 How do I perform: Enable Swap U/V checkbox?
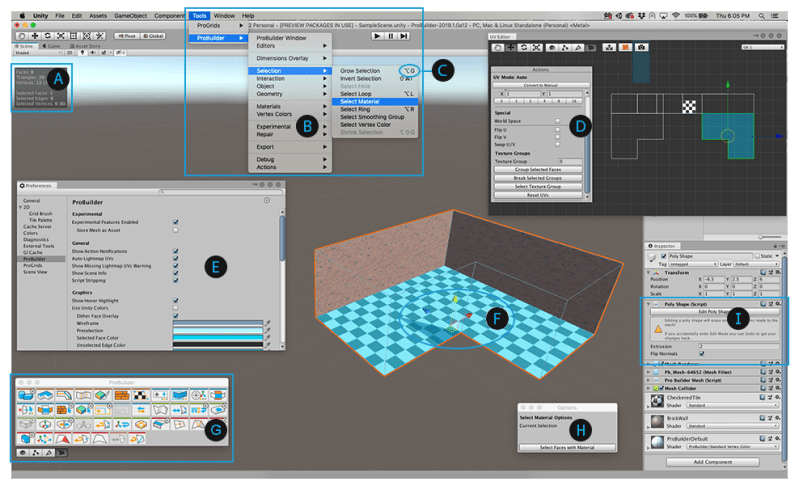click(557, 144)
